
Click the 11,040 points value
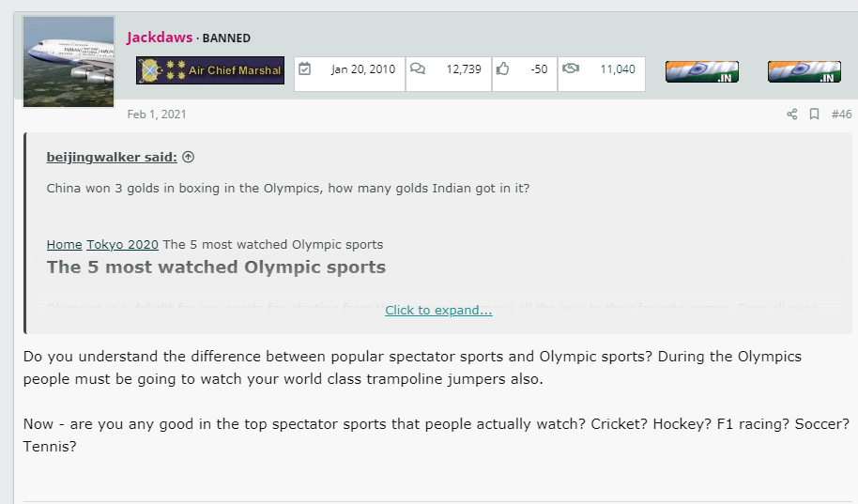point(618,69)
